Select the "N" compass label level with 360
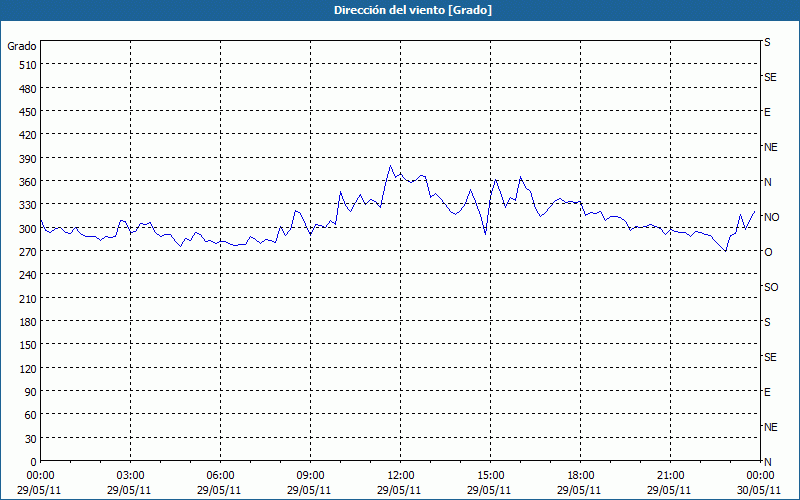The height and width of the screenshot is (500, 800). 768,182
